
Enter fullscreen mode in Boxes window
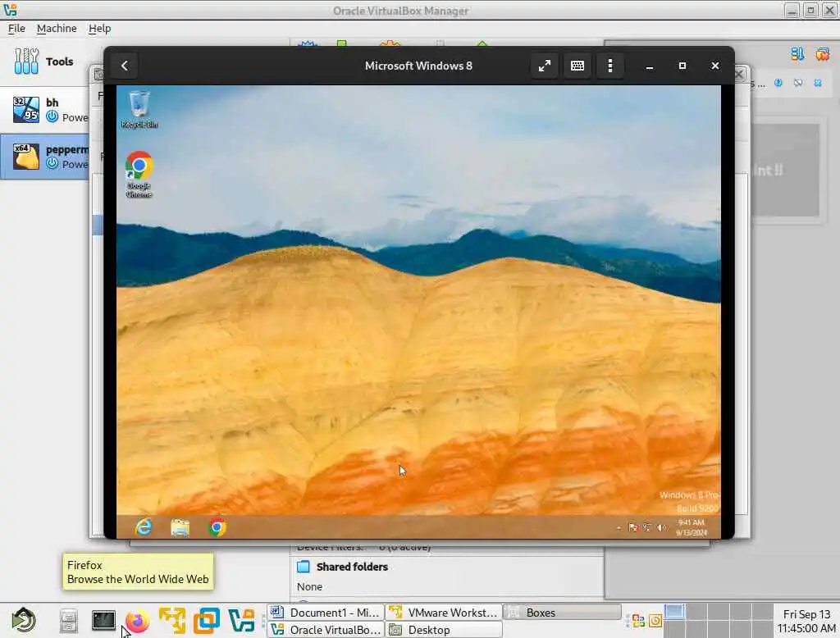pos(545,66)
